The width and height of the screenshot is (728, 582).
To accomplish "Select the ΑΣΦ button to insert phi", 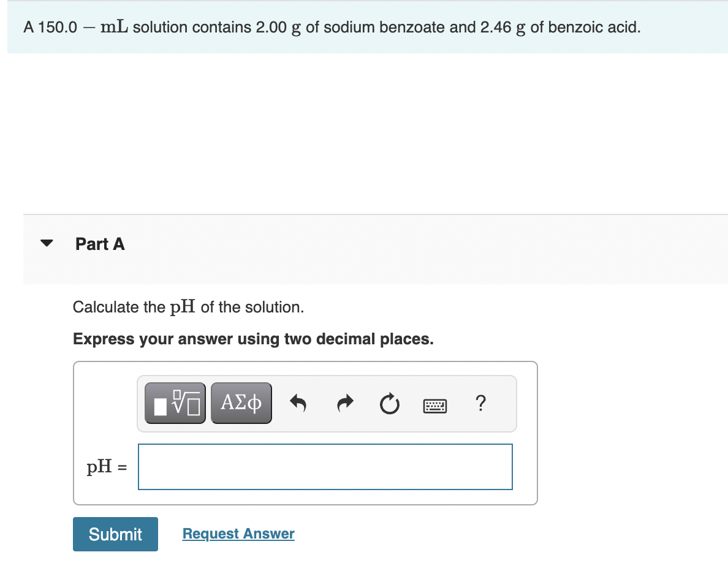I will click(241, 402).
